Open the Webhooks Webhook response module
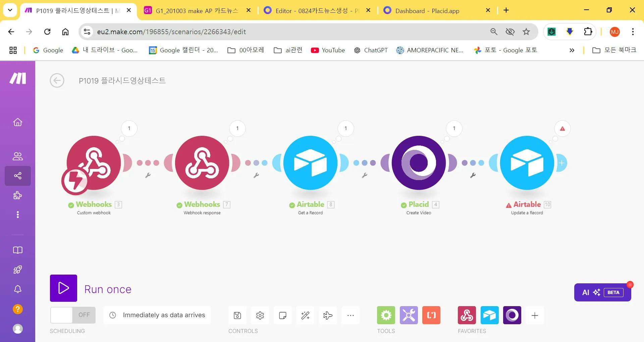Image resolution: width=644 pixels, height=342 pixels. (202, 163)
